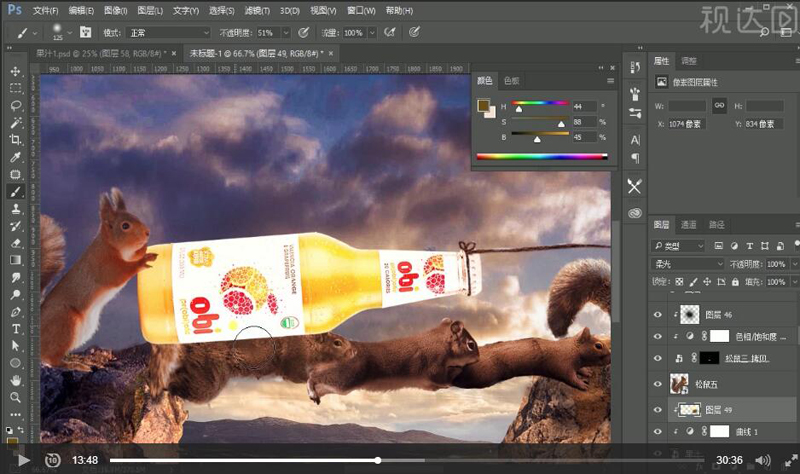The image size is (800, 474).
Task: Select the Brush tool in the toolbox
Action: (x=15, y=191)
